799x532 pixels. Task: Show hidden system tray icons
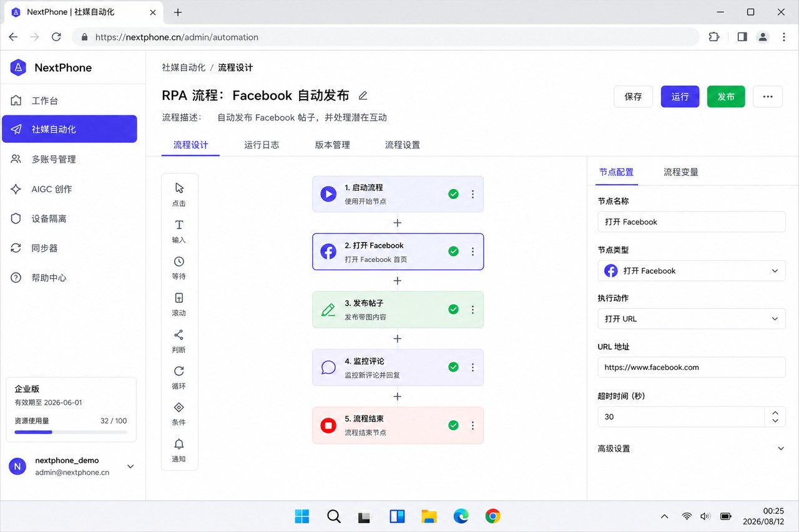[664, 516]
